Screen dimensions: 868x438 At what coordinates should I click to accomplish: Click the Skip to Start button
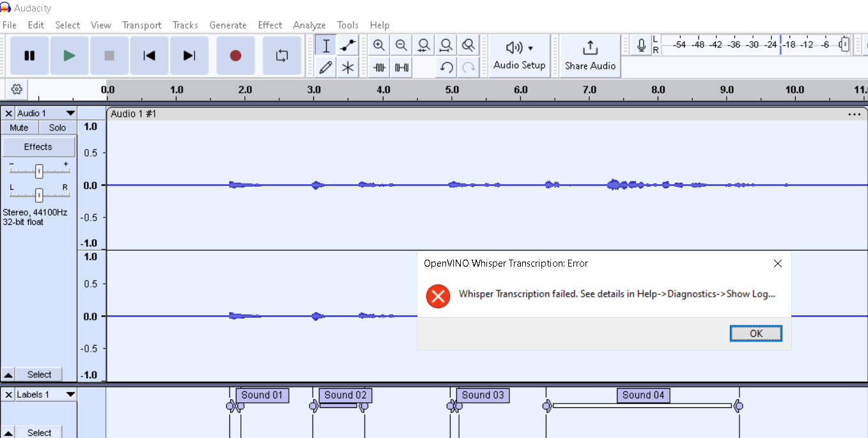149,56
